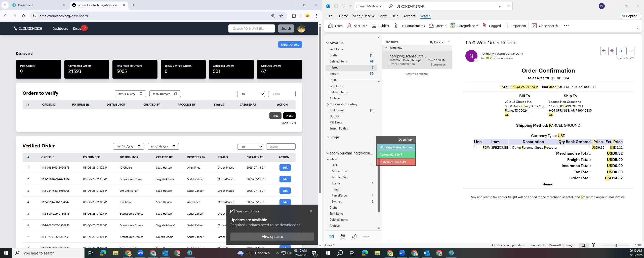Viewport: 644px width, 258px height.
Task: Click Outlook zoom slider handle
Action: (x=616, y=245)
